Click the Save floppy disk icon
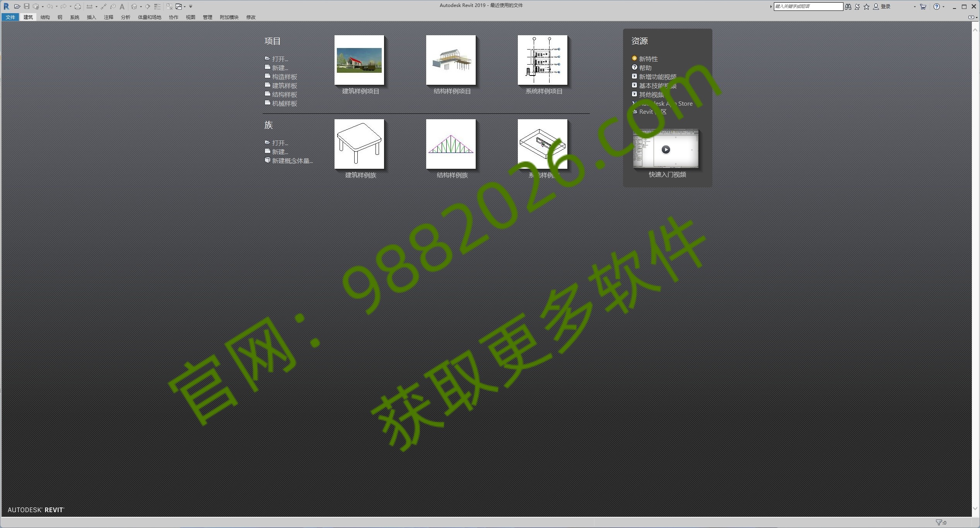This screenshot has height=528, width=980. [x=27, y=6]
